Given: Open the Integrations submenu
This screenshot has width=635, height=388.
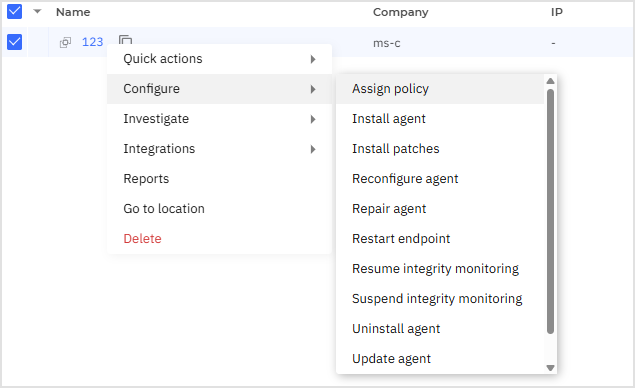Looking at the screenshot, I should pos(219,149).
